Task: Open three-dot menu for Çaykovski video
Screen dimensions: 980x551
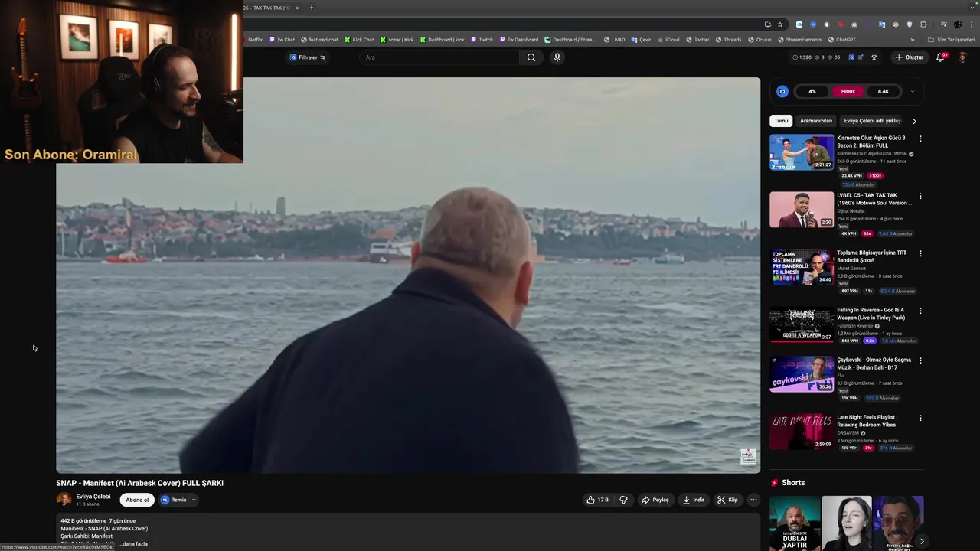Action: [920, 360]
